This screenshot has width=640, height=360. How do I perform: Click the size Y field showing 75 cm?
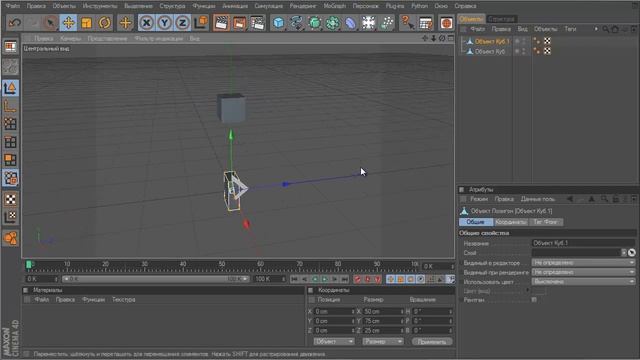(383, 321)
